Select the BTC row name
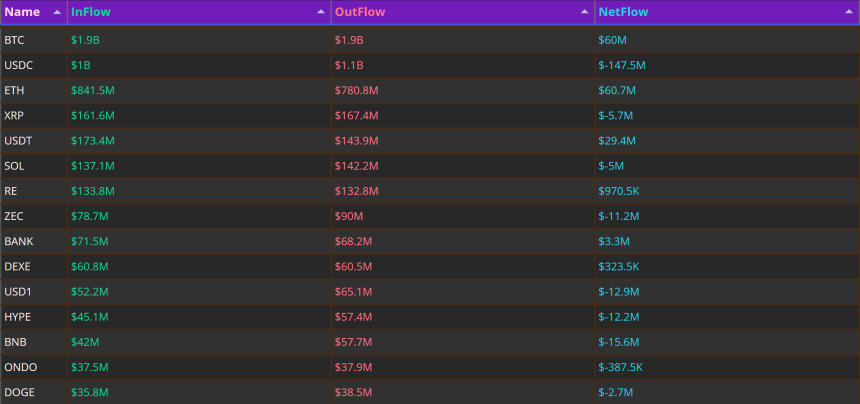 click(x=14, y=40)
